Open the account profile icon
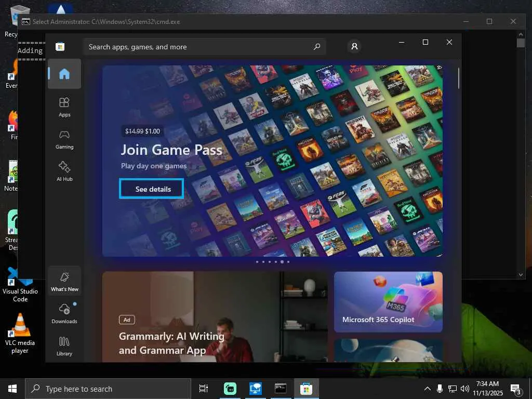This screenshot has width=532, height=399. click(x=354, y=46)
